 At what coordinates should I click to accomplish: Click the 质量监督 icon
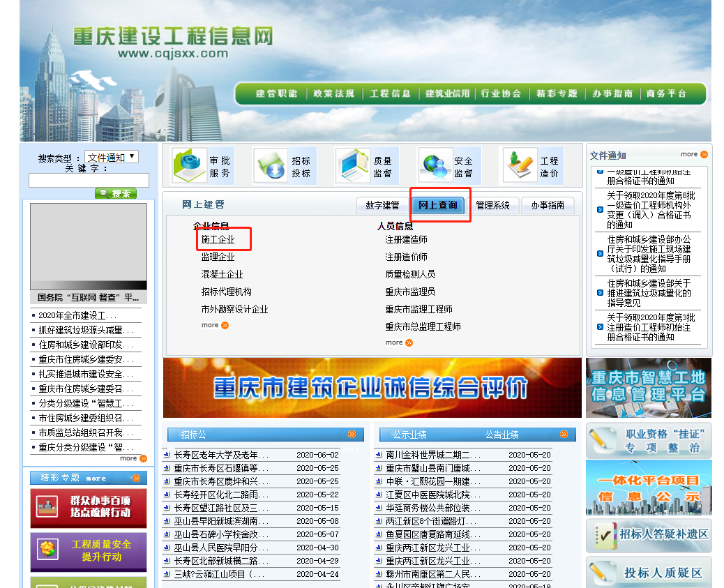coord(353,166)
